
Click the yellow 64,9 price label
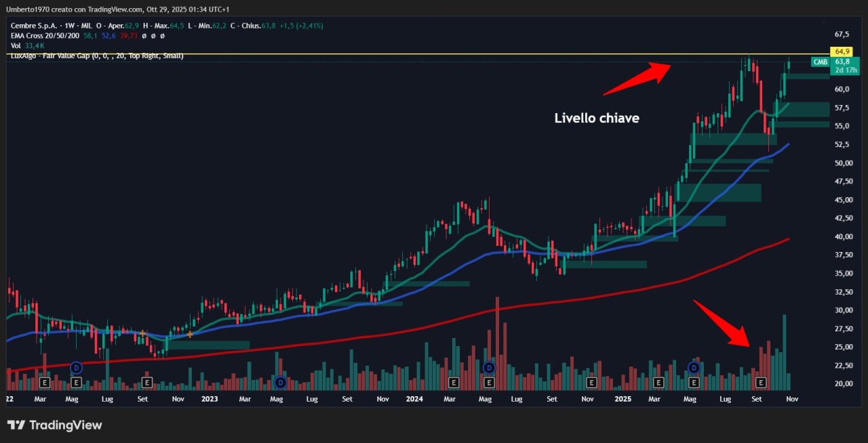coord(842,51)
